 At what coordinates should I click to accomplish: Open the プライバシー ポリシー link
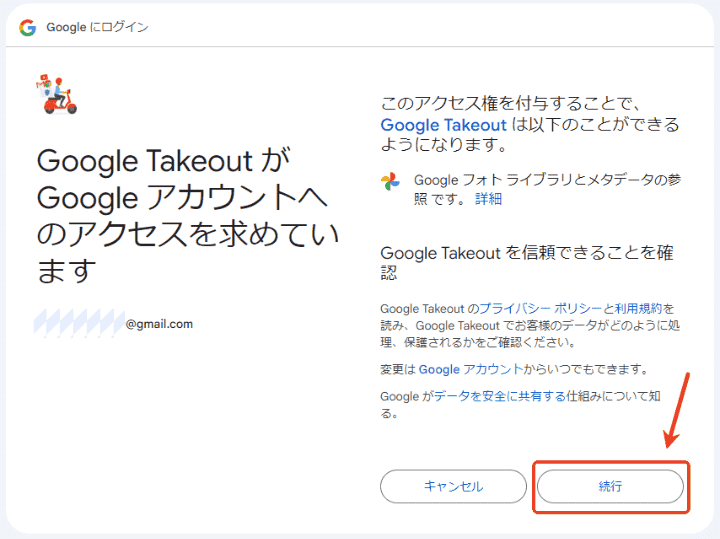[540, 308]
